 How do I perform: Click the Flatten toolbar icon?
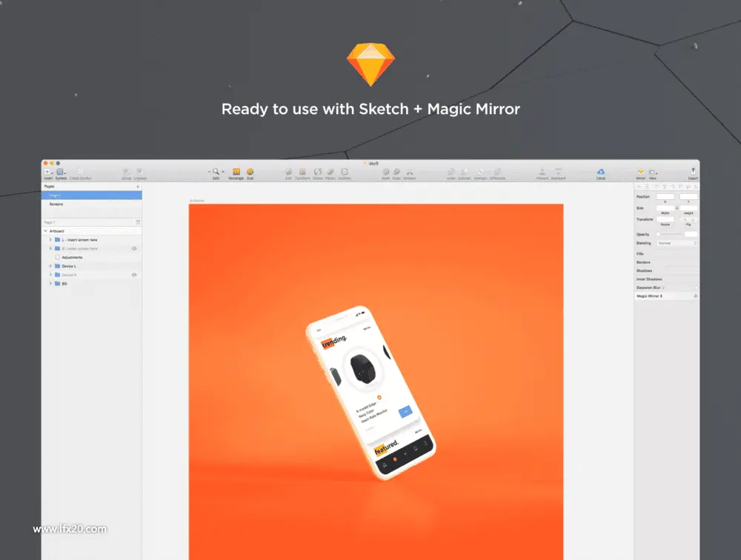330,172
